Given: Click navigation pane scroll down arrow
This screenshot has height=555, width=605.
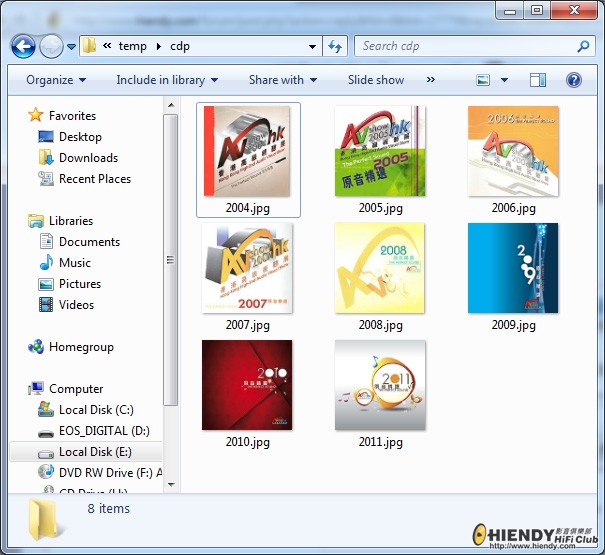Looking at the screenshot, I should pyautogui.click(x=171, y=485).
